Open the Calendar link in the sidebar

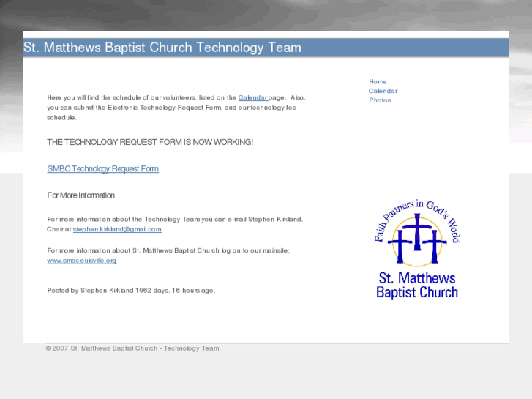click(383, 91)
